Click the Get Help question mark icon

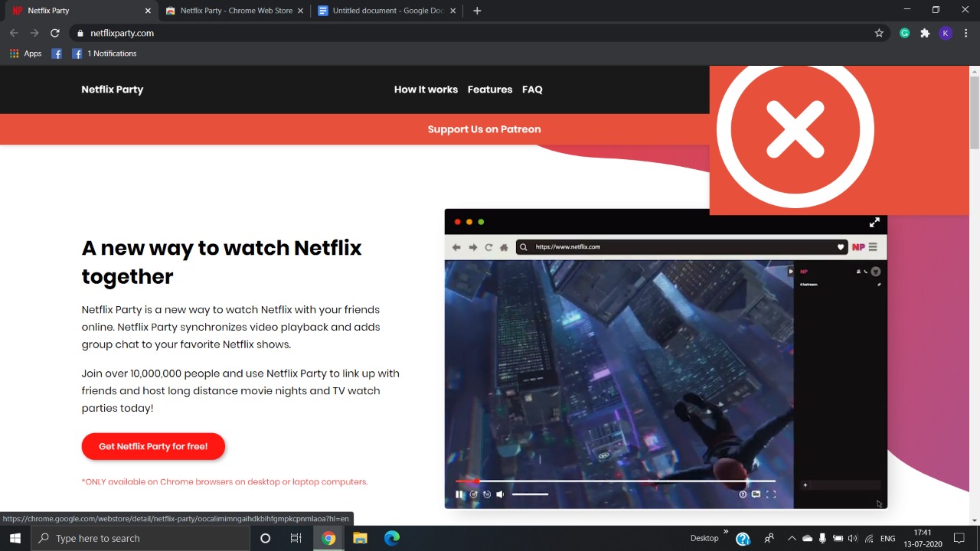[743, 538]
